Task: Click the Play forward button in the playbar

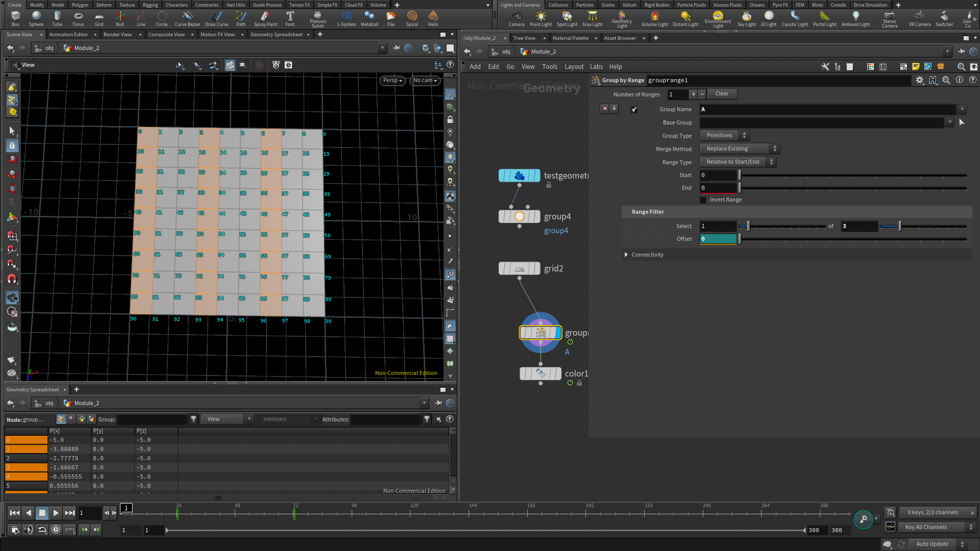Action: 56,513
